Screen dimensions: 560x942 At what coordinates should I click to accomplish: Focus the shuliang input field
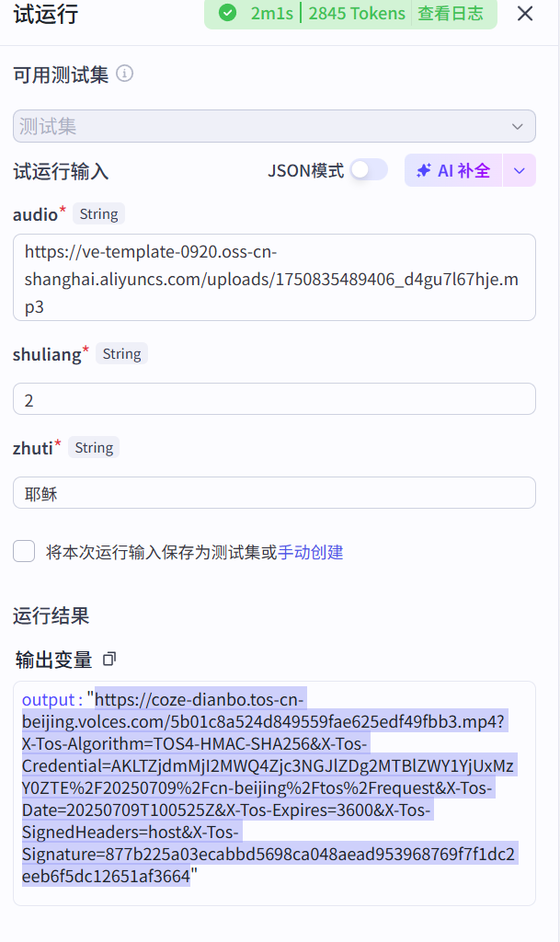tap(274, 399)
